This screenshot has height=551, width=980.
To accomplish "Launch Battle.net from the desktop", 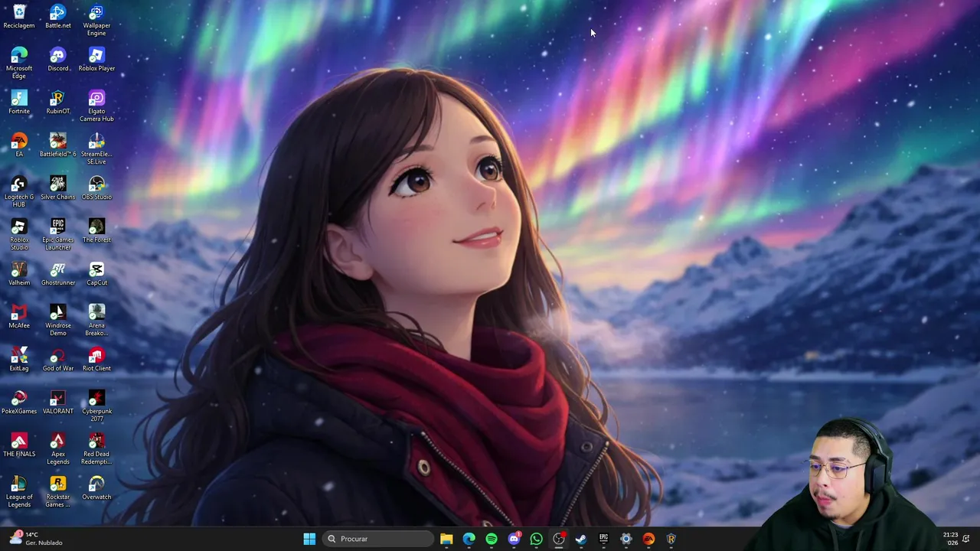I will coord(57,17).
